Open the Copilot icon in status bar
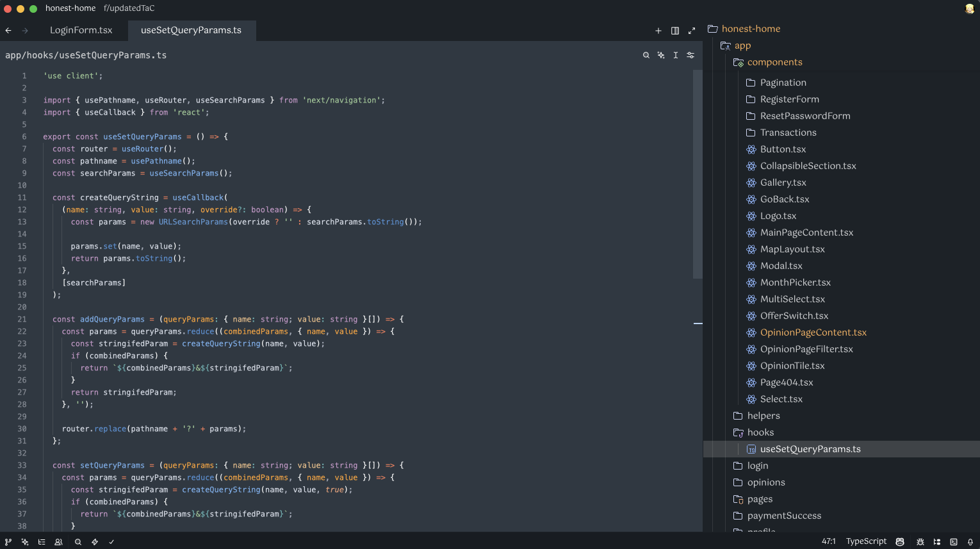This screenshot has height=549, width=980. pyautogui.click(x=900, y=542)
